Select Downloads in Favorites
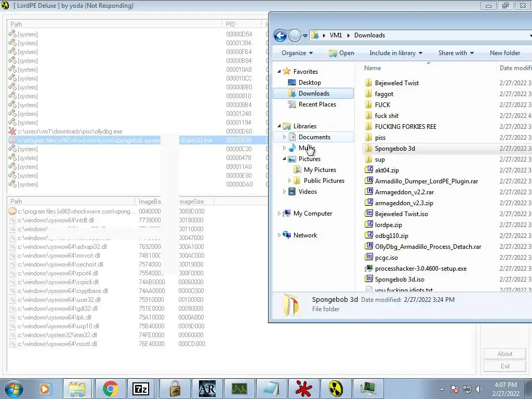This screenshot has height=399, width=532. pos(313,94)
